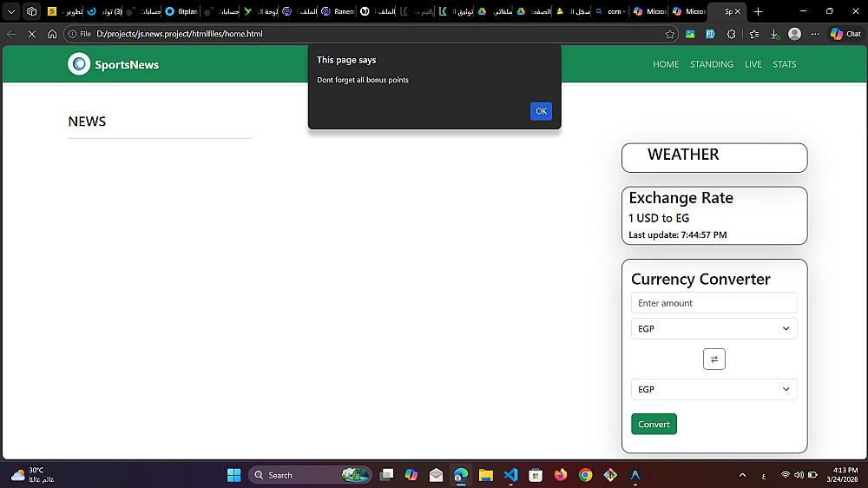Open browser Extensions puzzle icon
This screenshot has height=488, width=868.
(731, 34)
